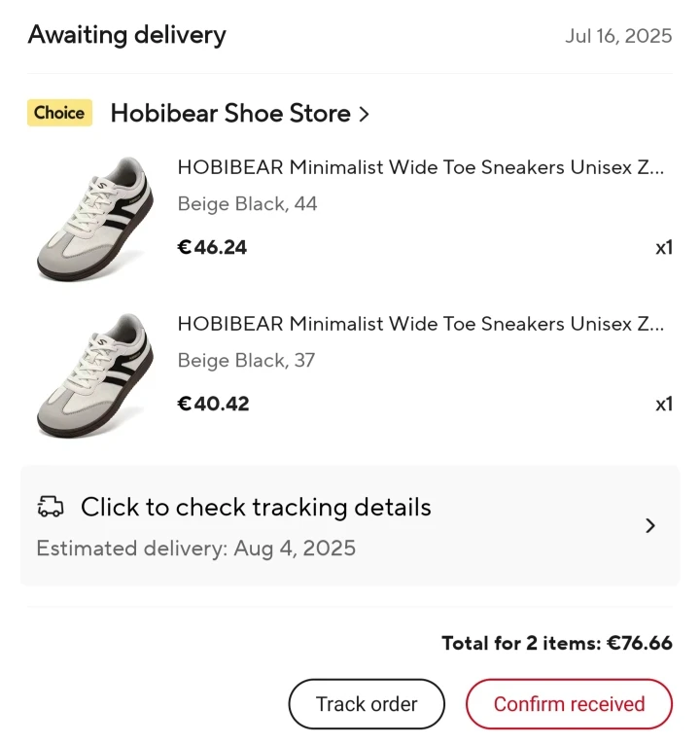
Task: Click the size 44 sneaker thumbnail
Action: point(94,219)
